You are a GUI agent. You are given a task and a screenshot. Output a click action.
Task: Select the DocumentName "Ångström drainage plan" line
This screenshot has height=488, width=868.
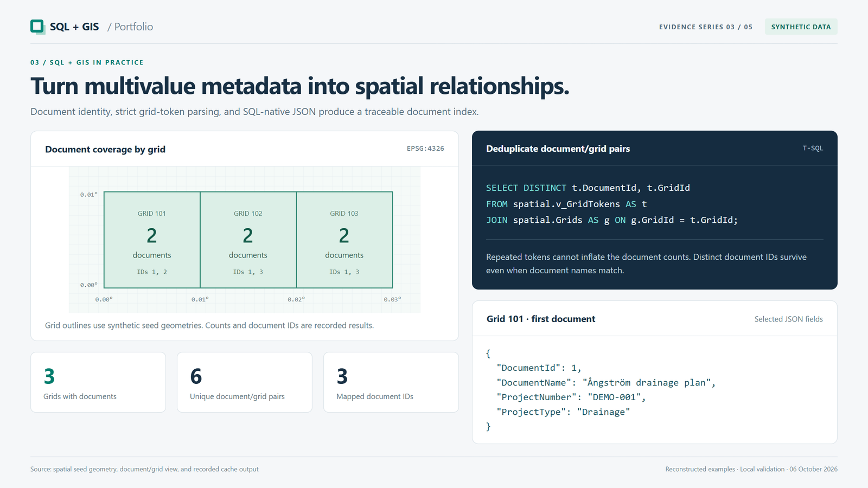pos(606,383)
